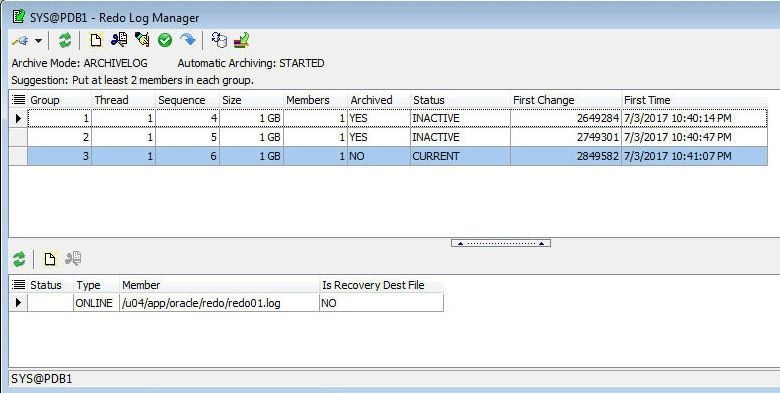Click the Members count cell of group 1

[315, 118]
